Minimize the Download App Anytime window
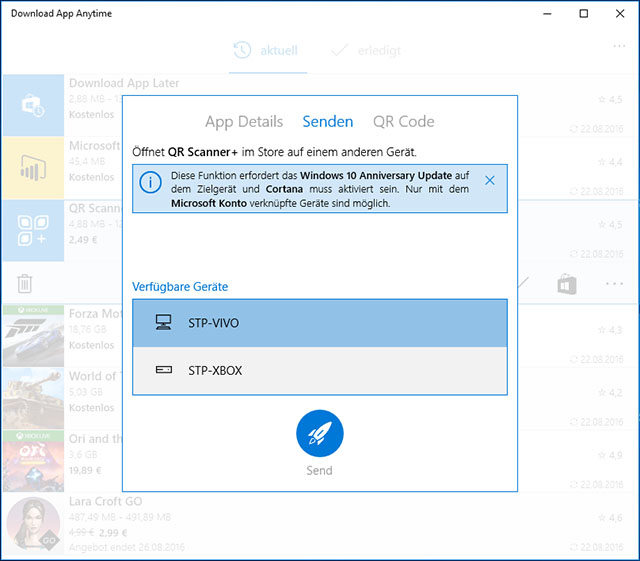The image size is (640, 561). 547,13
